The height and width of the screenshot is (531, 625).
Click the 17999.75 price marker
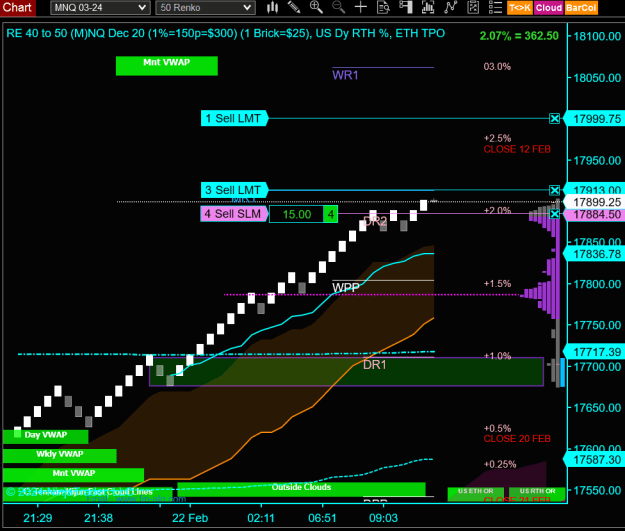tap(595, 119)
